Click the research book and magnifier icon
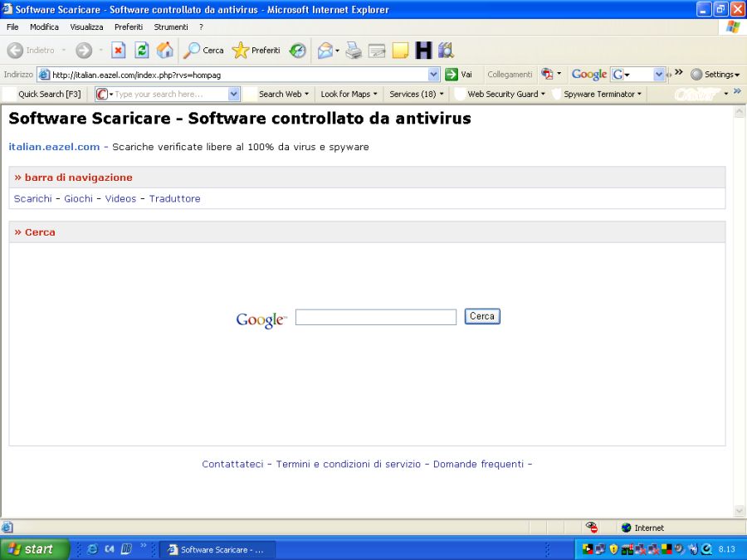This screenshot has width=747, height=560. click(446, 50)
